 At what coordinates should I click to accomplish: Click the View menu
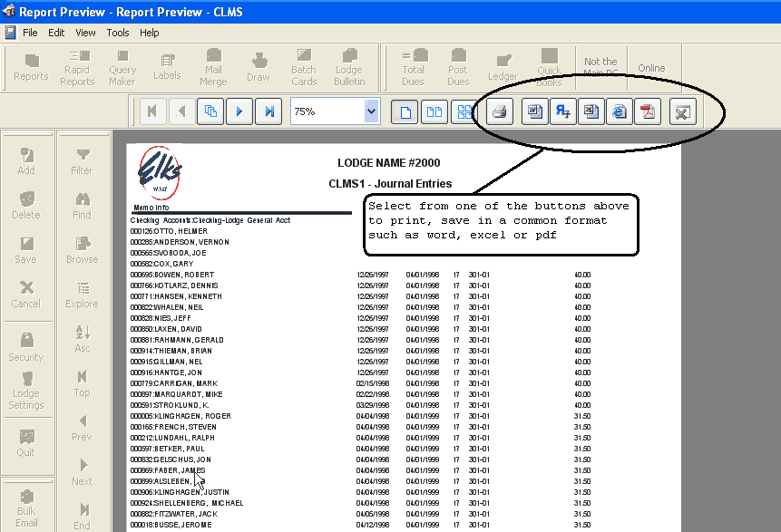tap(85, 33)
